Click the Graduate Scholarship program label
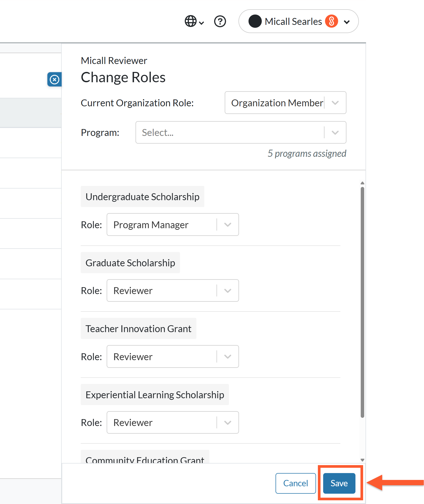 coord(130,263)
